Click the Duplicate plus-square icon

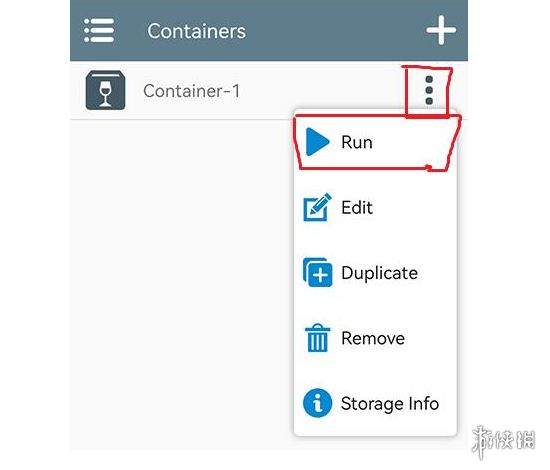pyautogui.click(x=317, y=273)
